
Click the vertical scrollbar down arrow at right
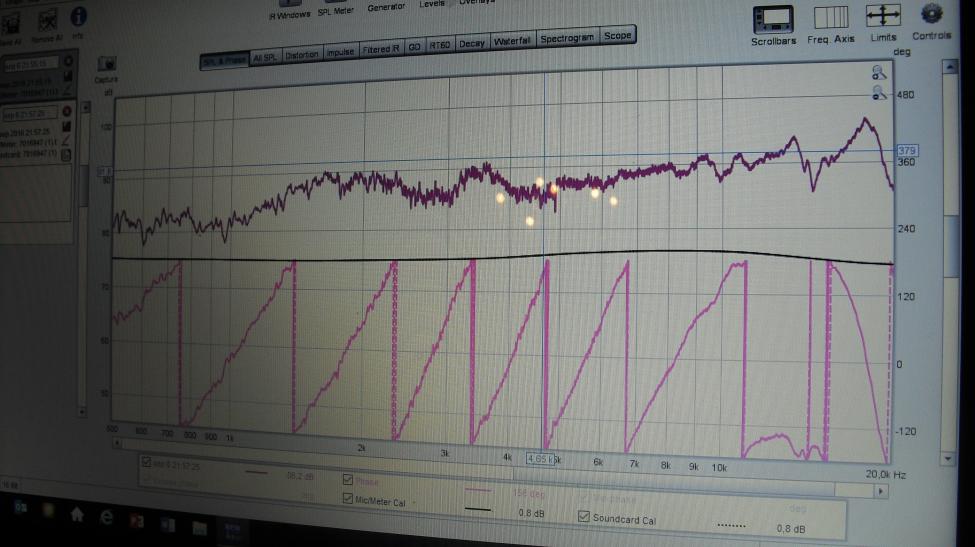948,459
